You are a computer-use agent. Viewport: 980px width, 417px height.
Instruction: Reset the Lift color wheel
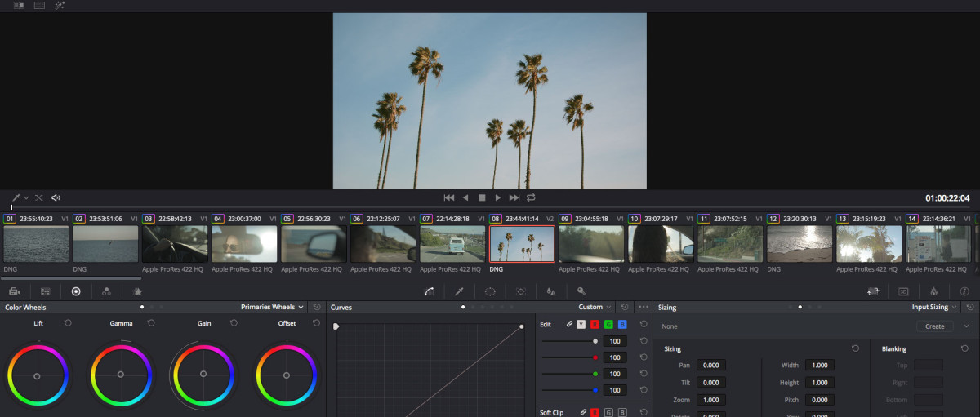point(68,323)
